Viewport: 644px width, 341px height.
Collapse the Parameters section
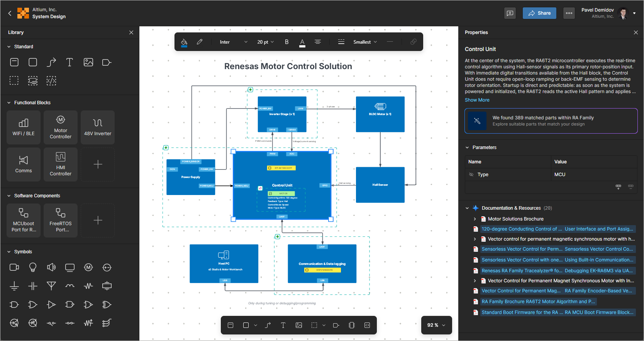(467, 148)
